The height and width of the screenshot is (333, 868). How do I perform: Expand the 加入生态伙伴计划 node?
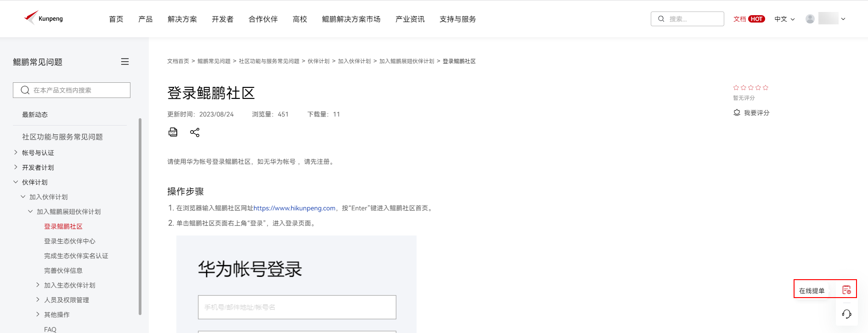tap(38, 285)
